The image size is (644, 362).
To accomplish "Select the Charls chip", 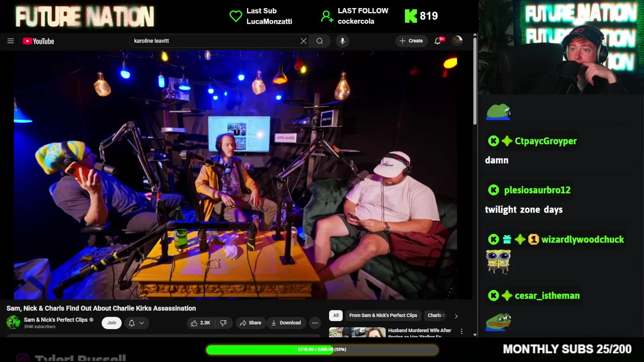I will [x=436, y=315].
